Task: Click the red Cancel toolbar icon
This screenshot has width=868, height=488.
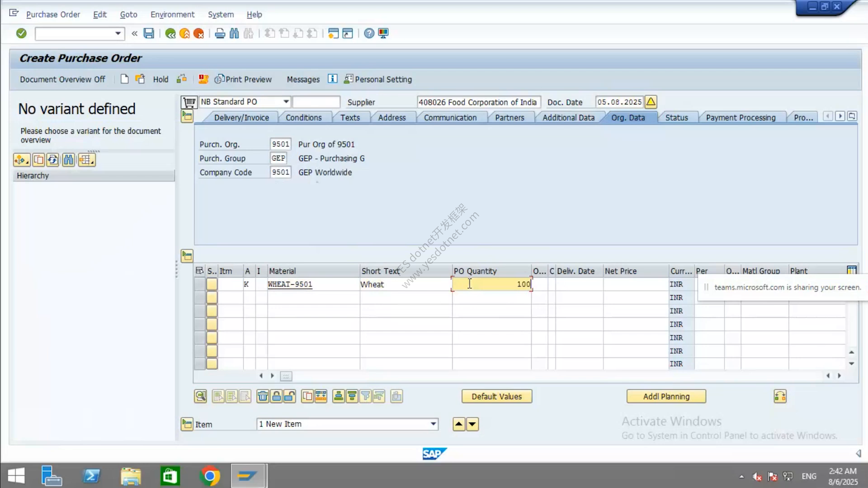Action: point(198,33)
